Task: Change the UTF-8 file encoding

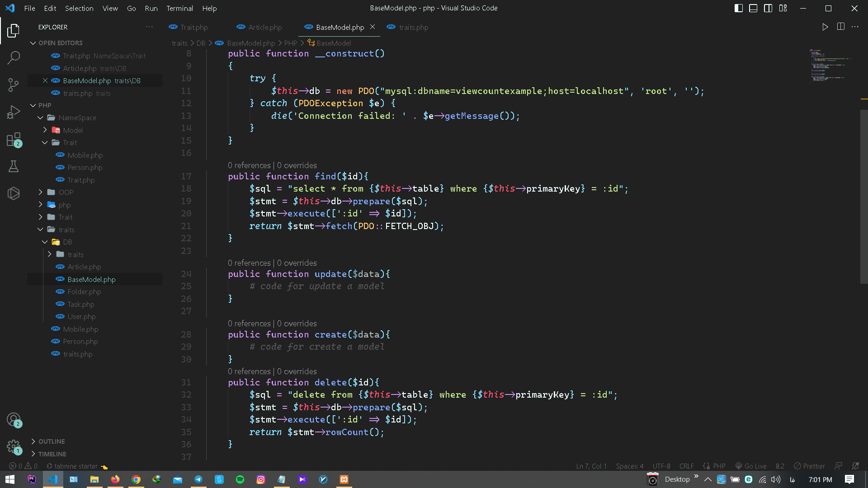Action: pyautogui.click(x=661, y=466)
